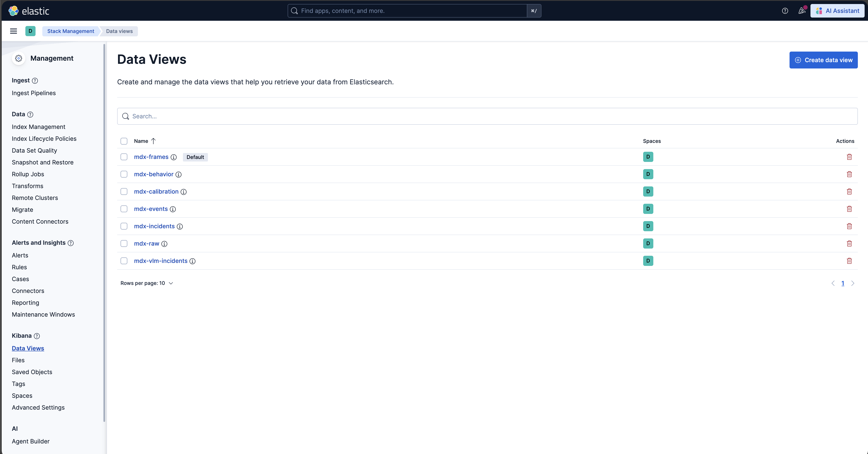Open the mdx-incidents data view link
The image size is (868, 454).
pos(154,226)
